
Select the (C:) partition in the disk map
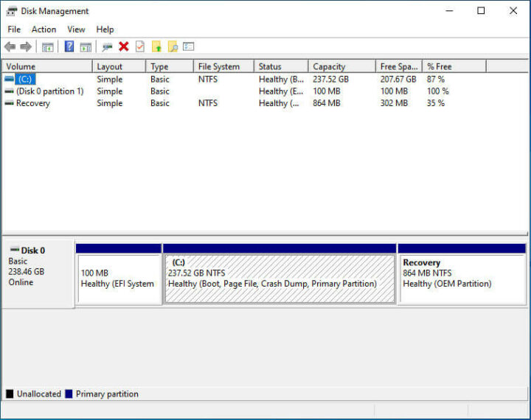pos(280,278)
